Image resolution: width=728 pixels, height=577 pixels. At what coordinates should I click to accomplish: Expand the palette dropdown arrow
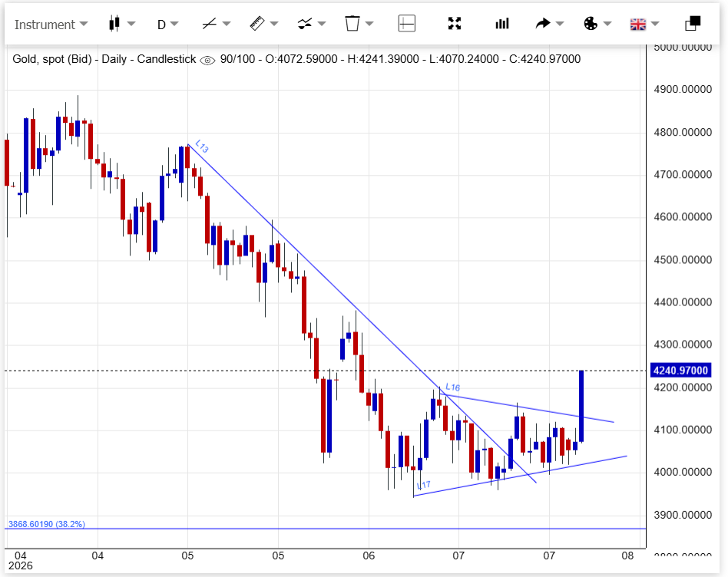(x=607, y=24)
